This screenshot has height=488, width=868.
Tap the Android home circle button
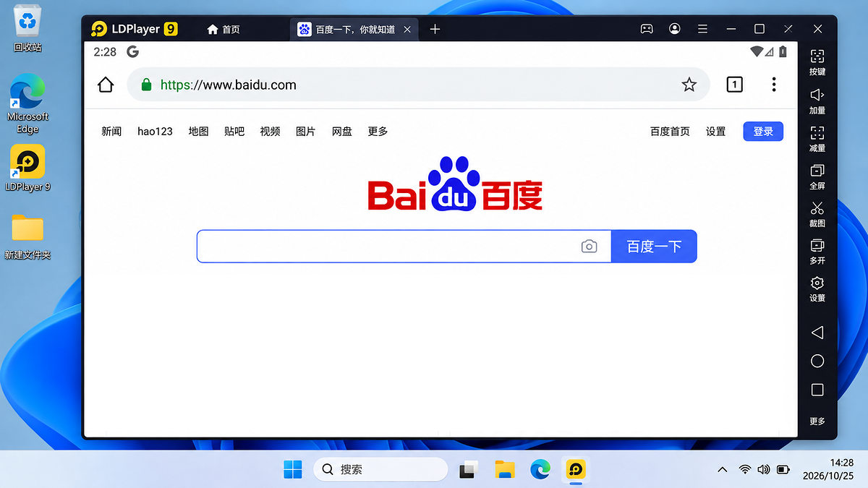817,361
